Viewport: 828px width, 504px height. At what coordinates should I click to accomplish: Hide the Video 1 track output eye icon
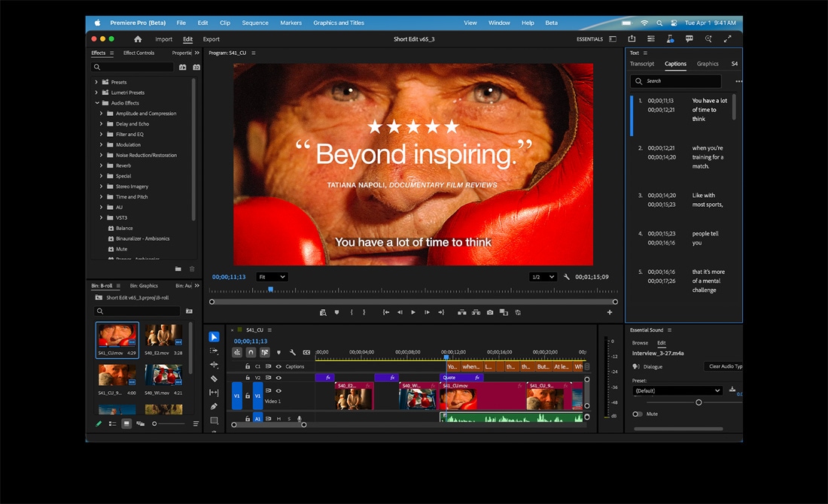(x=279, y=390)
